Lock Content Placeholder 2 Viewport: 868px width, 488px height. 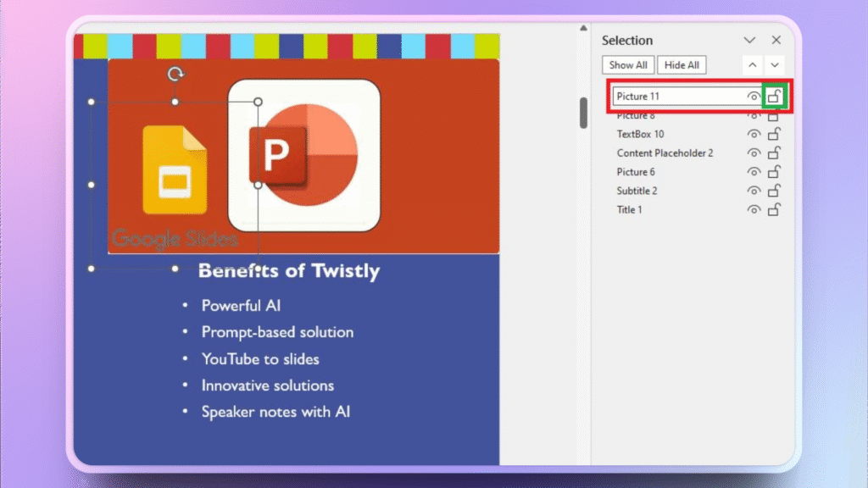tap(774, 152)
